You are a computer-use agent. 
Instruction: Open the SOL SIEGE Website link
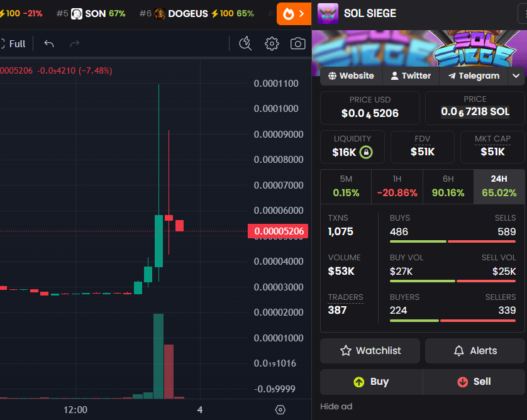click(x=351, y=76)
